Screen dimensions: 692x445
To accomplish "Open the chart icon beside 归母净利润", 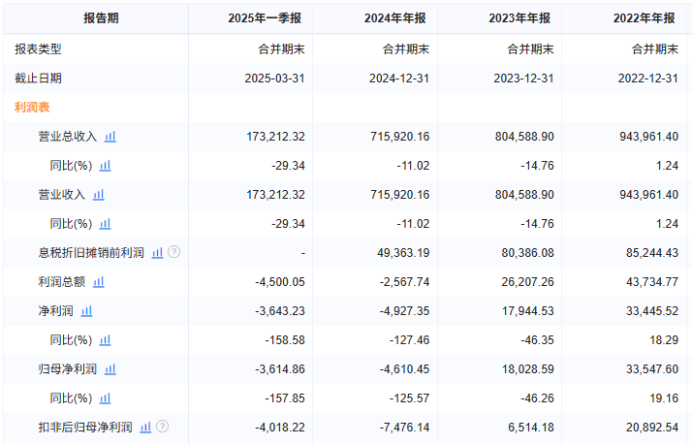I will 111,369.
